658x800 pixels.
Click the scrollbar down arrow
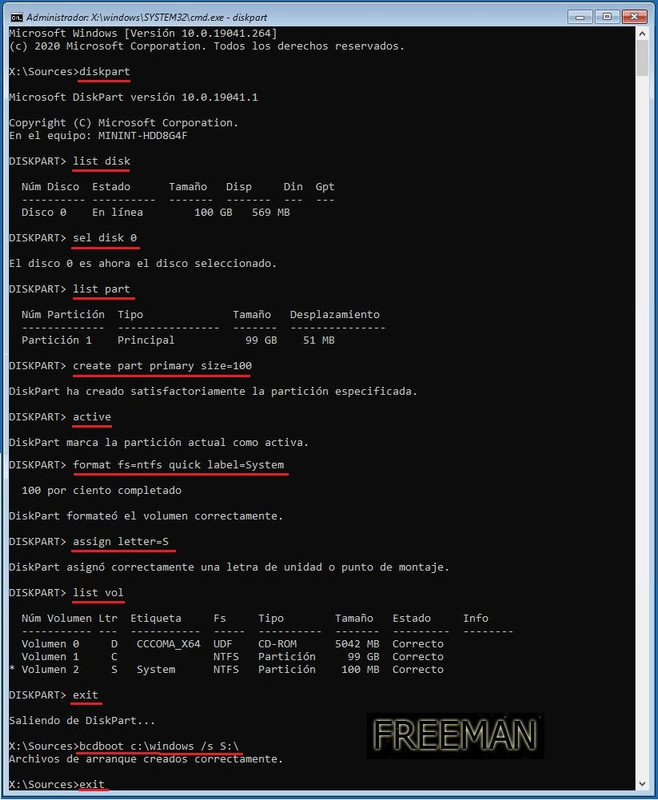click(642, 784)
